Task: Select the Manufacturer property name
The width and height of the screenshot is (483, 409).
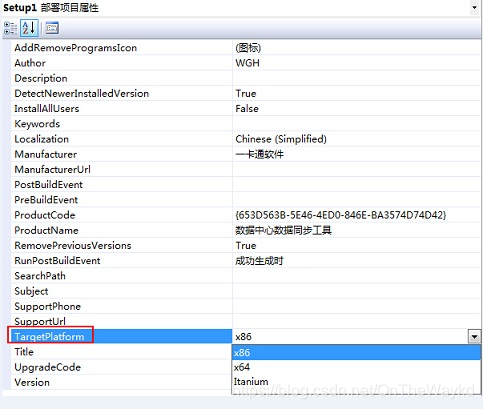Action: point(46,154)
